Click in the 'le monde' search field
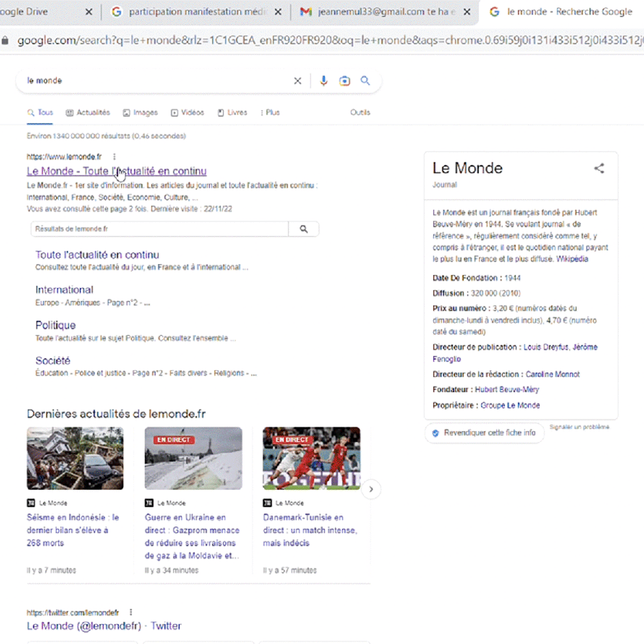644x644 pixels. click(x=156, y=80)
